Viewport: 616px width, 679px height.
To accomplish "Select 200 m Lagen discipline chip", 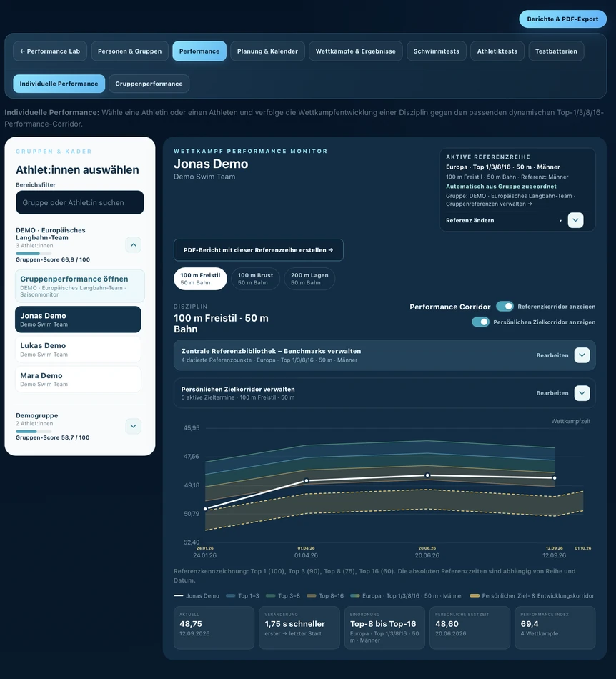I will [309, 279].
